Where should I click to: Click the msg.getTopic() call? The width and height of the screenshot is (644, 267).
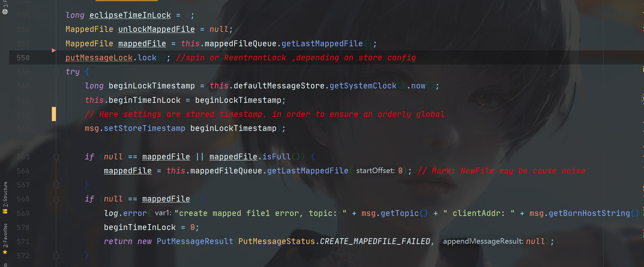pos(394,213)
